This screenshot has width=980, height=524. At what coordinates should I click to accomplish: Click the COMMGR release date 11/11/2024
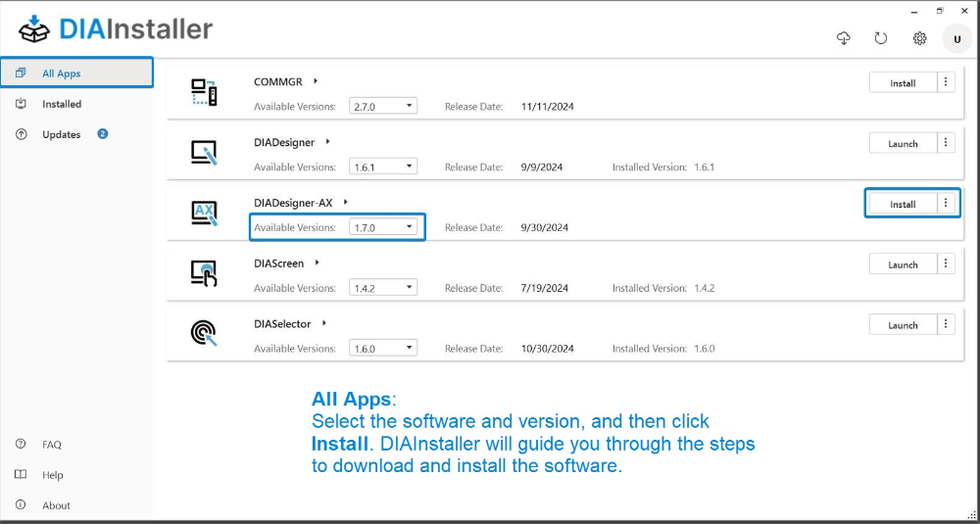547,106
